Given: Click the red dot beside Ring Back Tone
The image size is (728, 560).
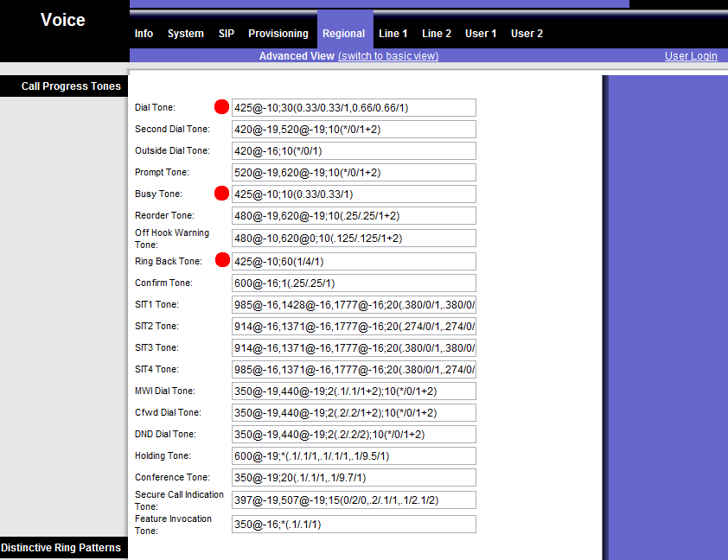Looking at the screenshot, I should 221,260.
